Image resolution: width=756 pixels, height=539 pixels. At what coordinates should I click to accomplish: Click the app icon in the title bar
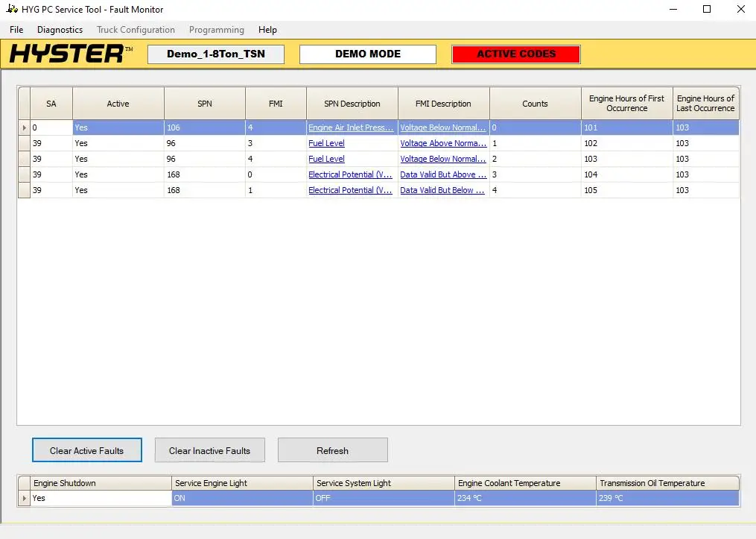[x=11, y=10]
